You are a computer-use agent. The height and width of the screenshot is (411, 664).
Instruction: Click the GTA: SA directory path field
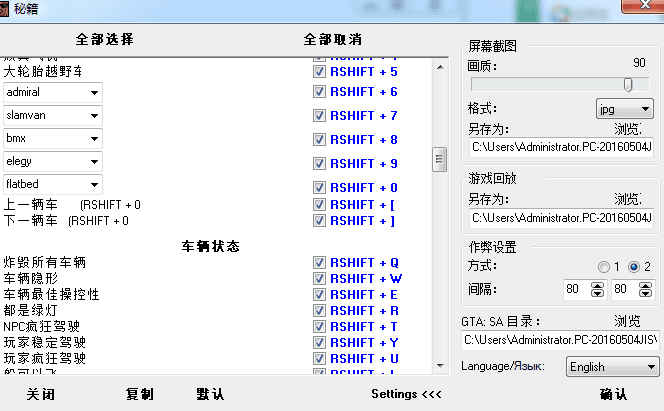[x=560, y=340]
